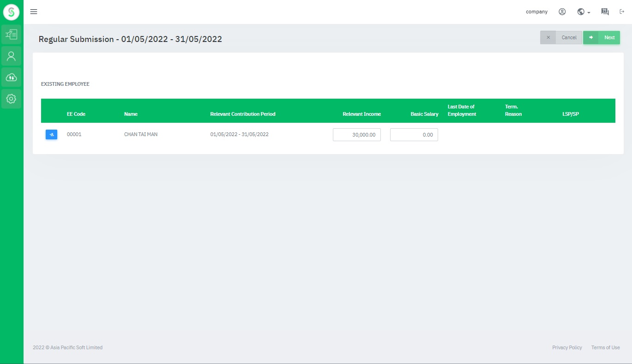Click the green S logo icon
This screenshot has width=632, height=364.
point(12,12)
